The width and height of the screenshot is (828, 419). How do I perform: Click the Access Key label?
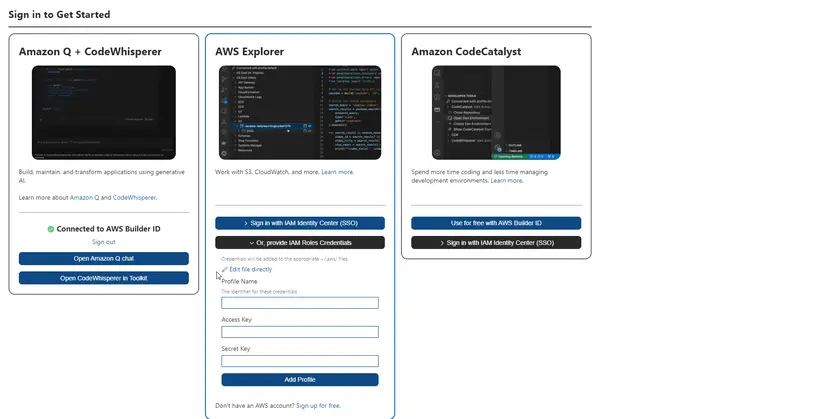coord(237,320)
